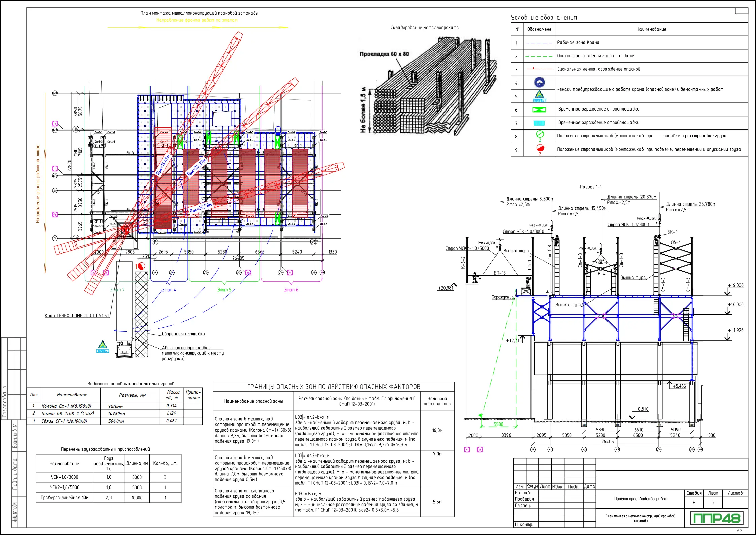
Task: Click the 'Сборочная площадка' leader label
Action: coord(183,334)
